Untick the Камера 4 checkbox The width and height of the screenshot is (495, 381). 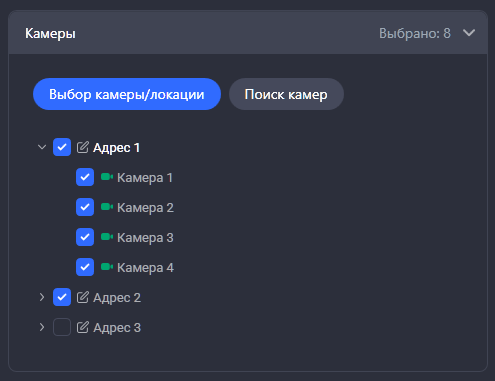click(85, 267)
